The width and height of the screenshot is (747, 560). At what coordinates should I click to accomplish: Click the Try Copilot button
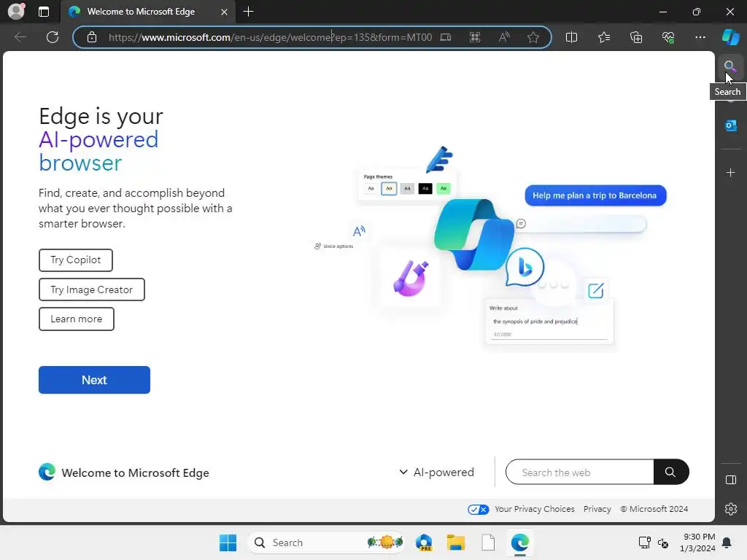click(76, 260)
